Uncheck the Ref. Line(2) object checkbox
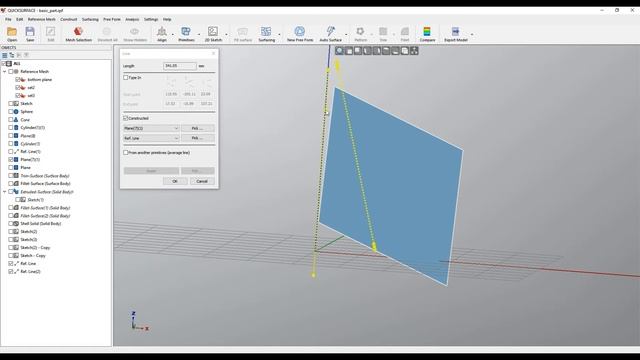This screenshot has width=640, height=360. (x=11, y=271)
